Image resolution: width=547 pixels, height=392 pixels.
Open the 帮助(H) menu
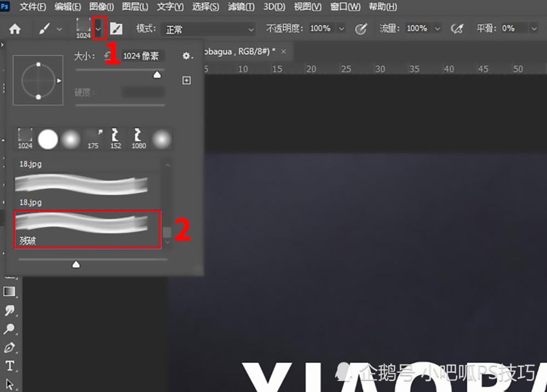click(383, 7)
